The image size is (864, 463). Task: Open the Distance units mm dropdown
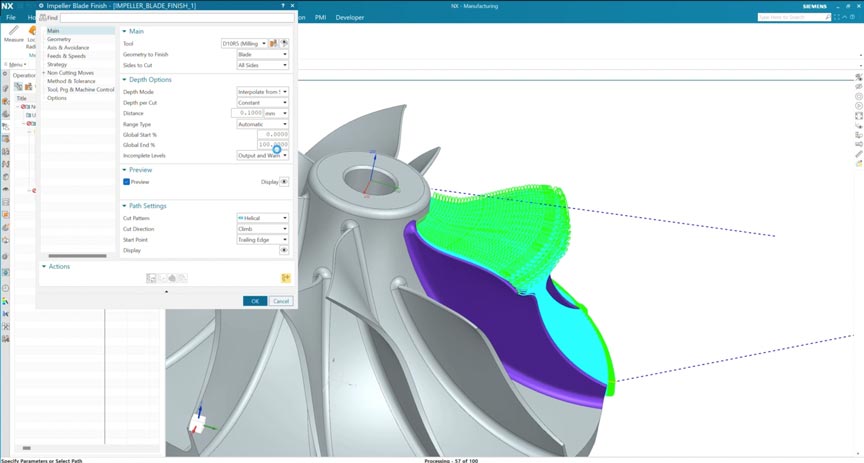pos(276,113)
